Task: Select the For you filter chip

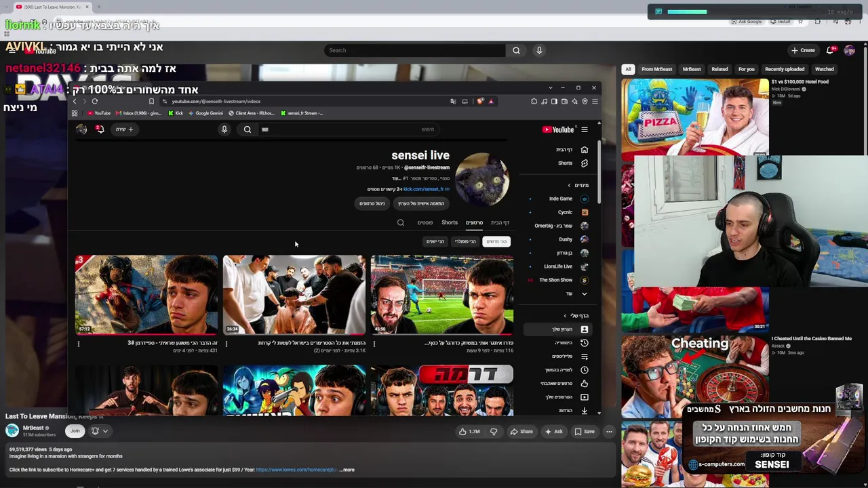Action: click(746, 69)
